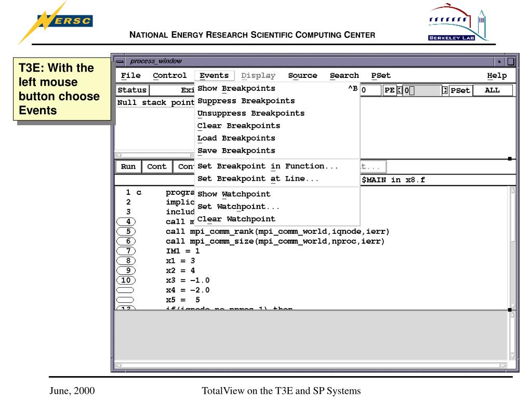Viewport: 532px width, 399px height.
Task: Click source line 'x3 = -1.0'
Action: [188, 280]
